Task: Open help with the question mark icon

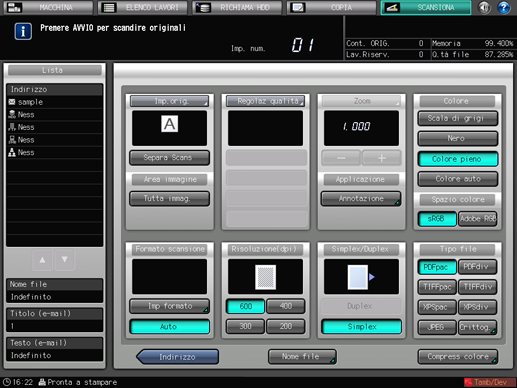Action: 504,7
